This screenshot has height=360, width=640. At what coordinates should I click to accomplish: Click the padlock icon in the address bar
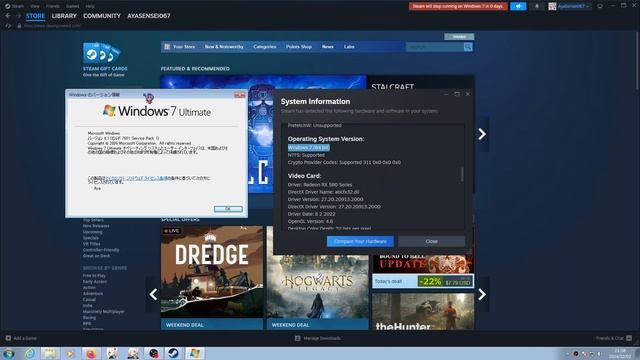click(x=19, y=26)
